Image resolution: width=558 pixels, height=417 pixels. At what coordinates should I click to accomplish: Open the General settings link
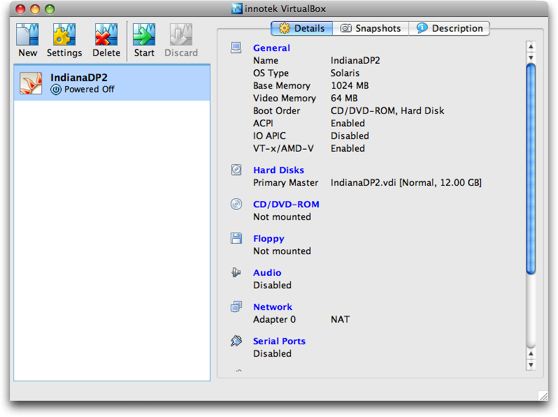click(272, 48)
